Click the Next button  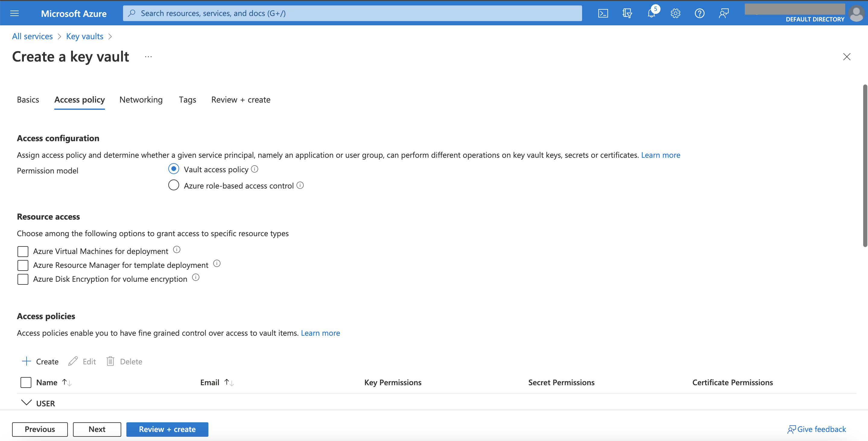[x=97, y=429]
